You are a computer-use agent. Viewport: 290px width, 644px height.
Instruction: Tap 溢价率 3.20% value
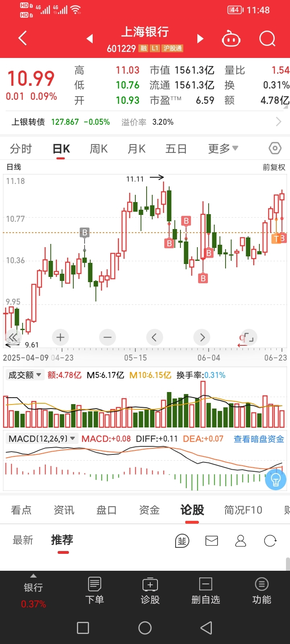coord(163,122)
